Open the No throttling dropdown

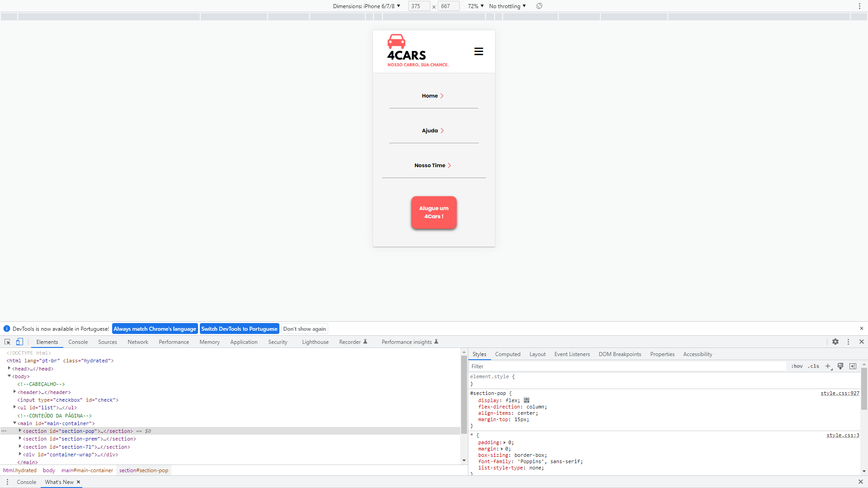tap(506, 6)
